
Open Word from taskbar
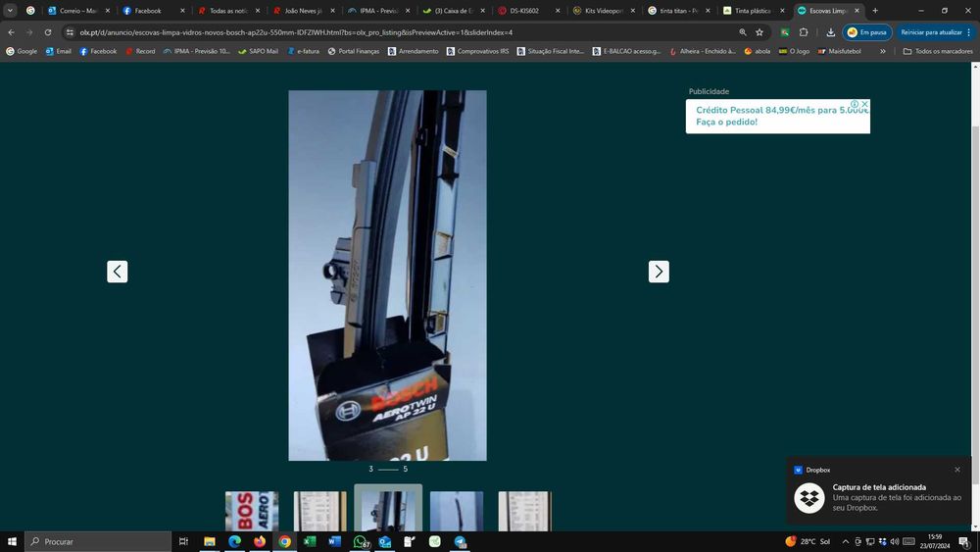pyautogui.click(x=334, y=541)
